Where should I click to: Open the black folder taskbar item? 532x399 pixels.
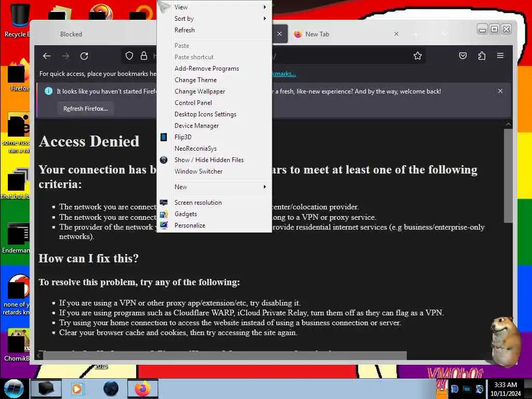[46, 389]
